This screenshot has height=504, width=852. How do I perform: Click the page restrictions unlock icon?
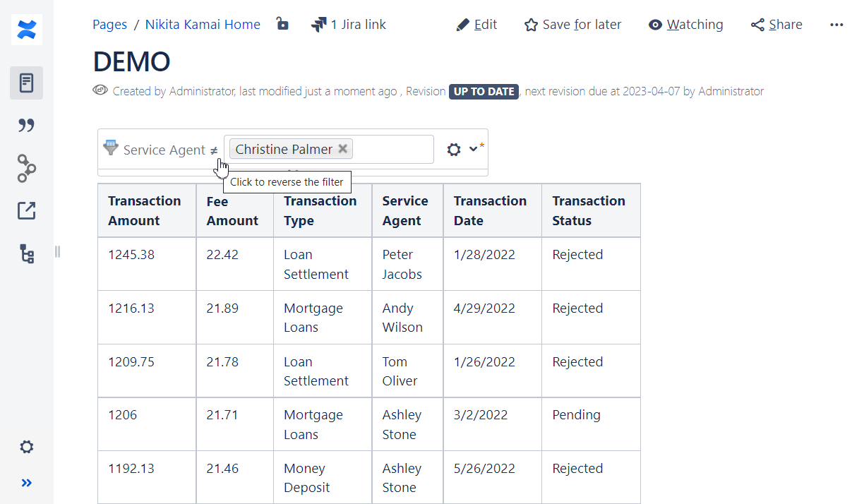pyautogui.click(x=282, y=25)
